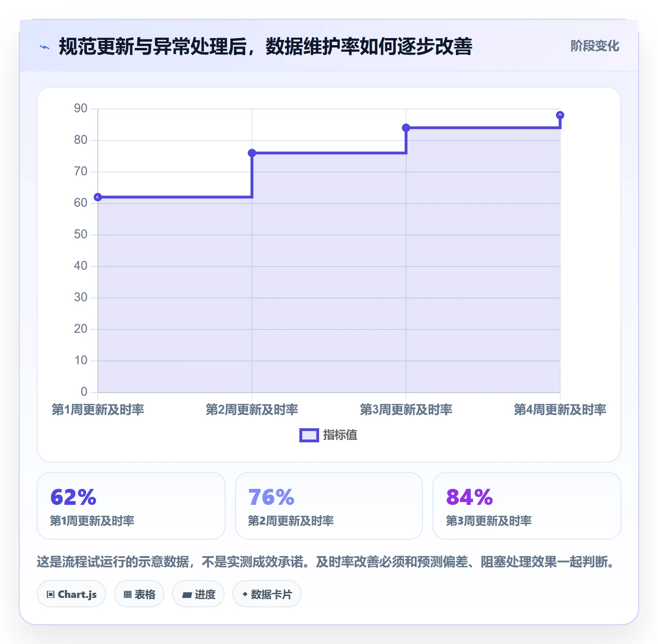Click the x-axis label 第4周更新及时率

tap(560, 409)
